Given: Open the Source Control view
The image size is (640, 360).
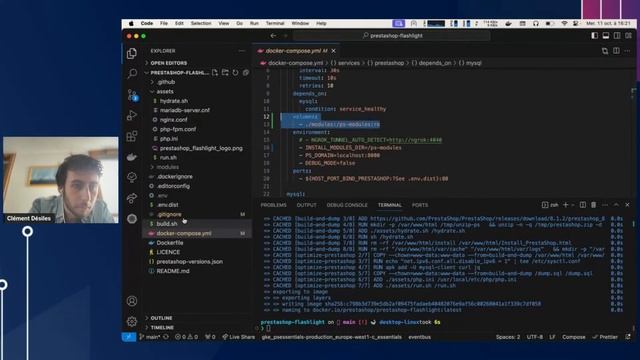Looking at the screenshot, I should click(132, 95).
